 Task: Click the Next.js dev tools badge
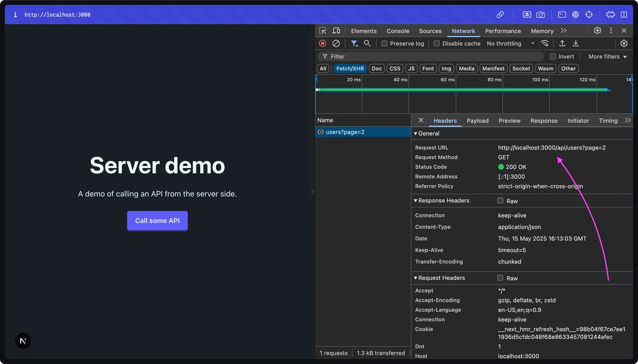(x=23, y=341)
